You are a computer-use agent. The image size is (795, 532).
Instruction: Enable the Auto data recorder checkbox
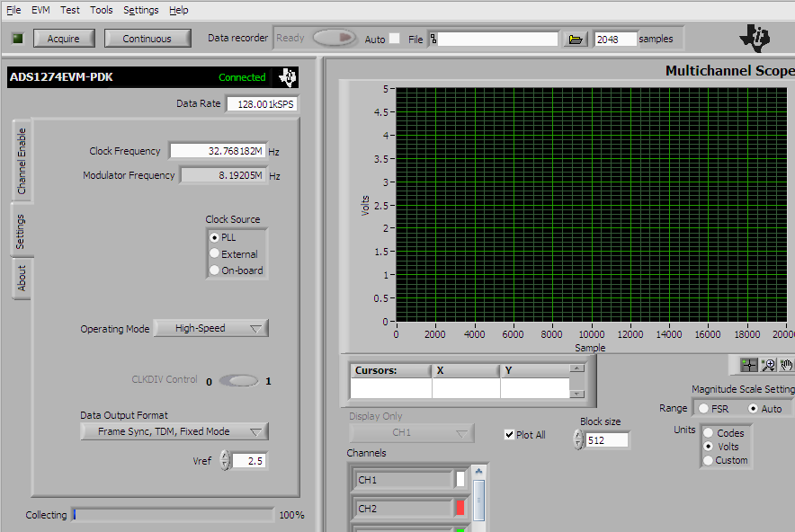pyautogui.click(x=394, y=39)
